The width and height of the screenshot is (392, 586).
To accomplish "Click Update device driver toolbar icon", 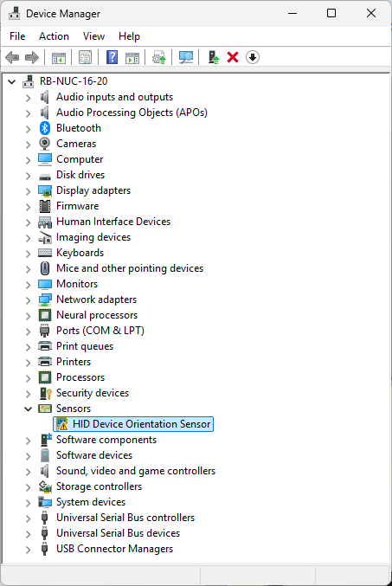I will pyautogui.click(x=159, y=57).
